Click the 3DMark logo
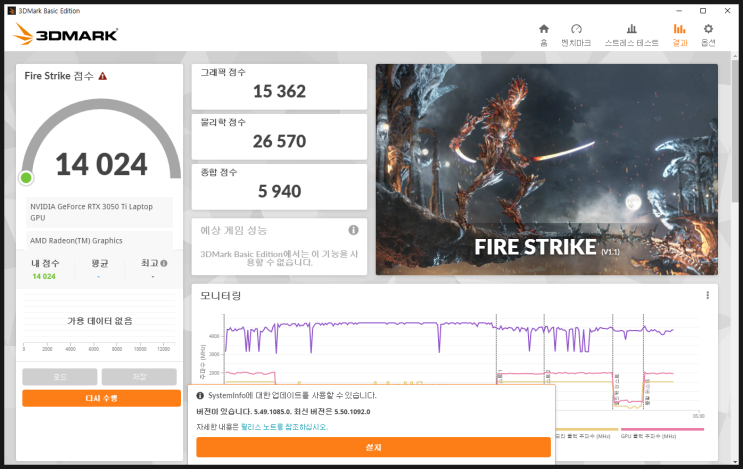The height and width of the screenshot is (469, 743). (x=65, y=34)
